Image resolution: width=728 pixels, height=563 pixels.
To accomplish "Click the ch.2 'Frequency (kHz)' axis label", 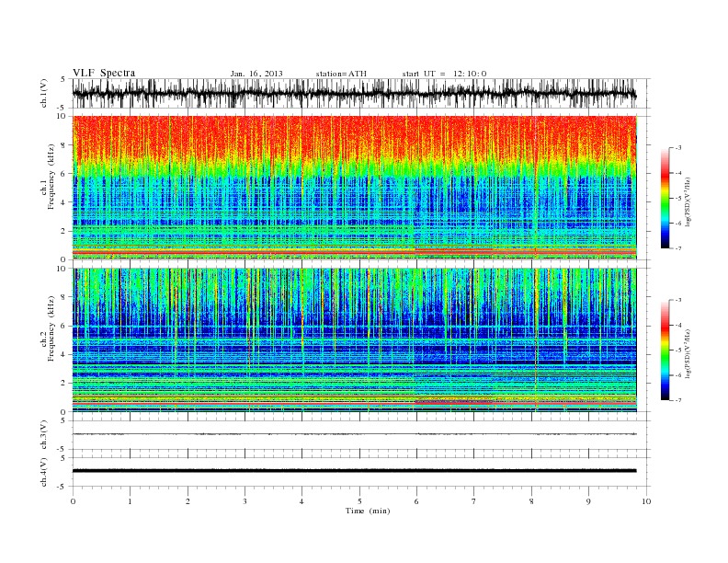I will (51, 327).
